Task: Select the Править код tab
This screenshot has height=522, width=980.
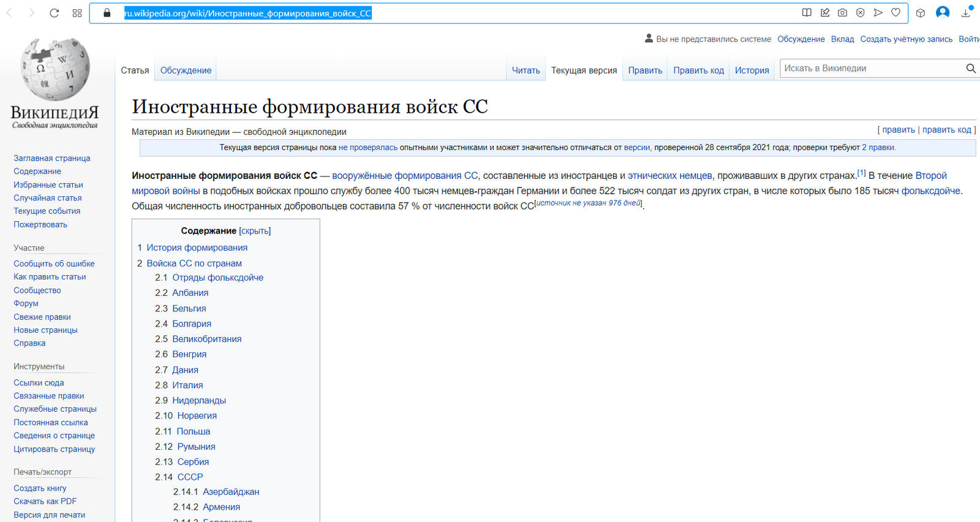Action: pyautogui.click(x=698, y=70)
